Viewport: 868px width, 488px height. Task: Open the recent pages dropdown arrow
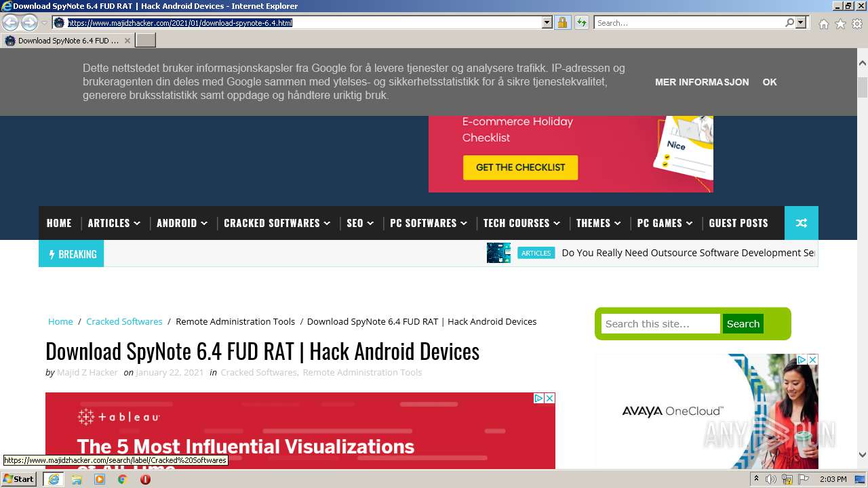tap(44, 23)
